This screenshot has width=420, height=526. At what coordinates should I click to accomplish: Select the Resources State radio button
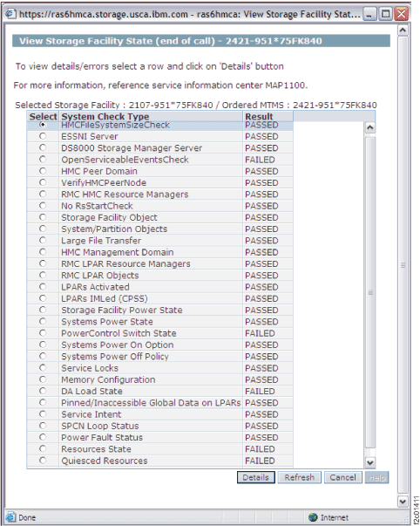click(x=43, y=448)
